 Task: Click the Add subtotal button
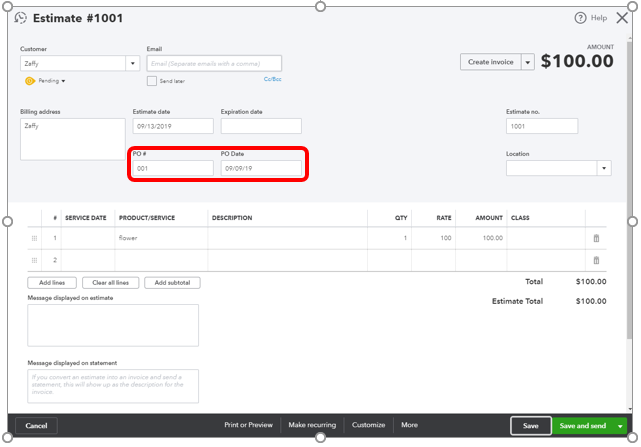coord(172,283)
